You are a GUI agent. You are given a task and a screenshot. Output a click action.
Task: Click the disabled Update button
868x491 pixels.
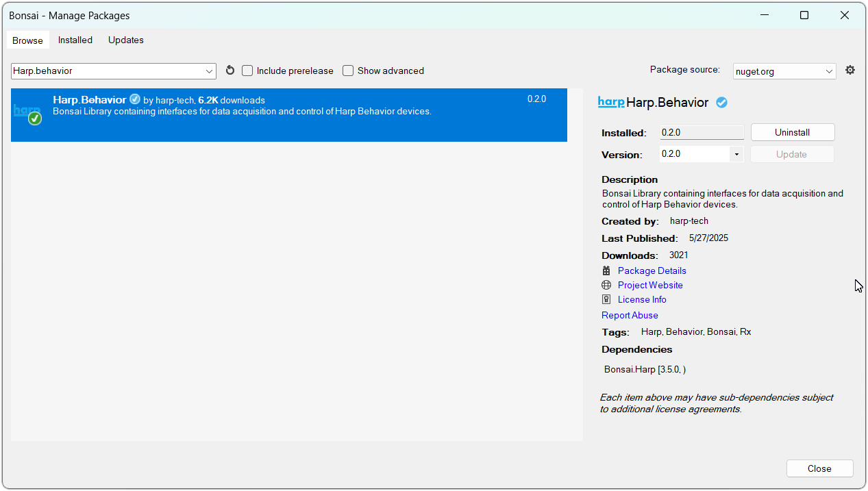[x=793, y=154]
